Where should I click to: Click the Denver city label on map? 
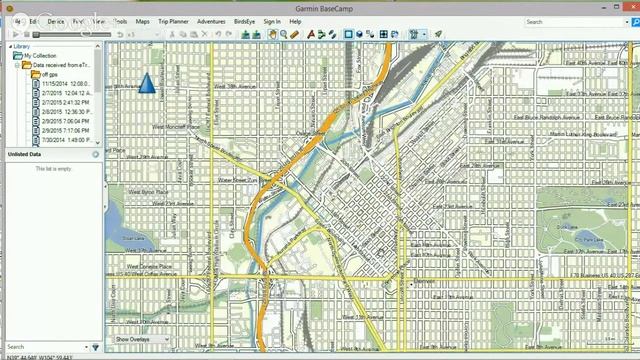pyautogui.click(x=424, y=281)
